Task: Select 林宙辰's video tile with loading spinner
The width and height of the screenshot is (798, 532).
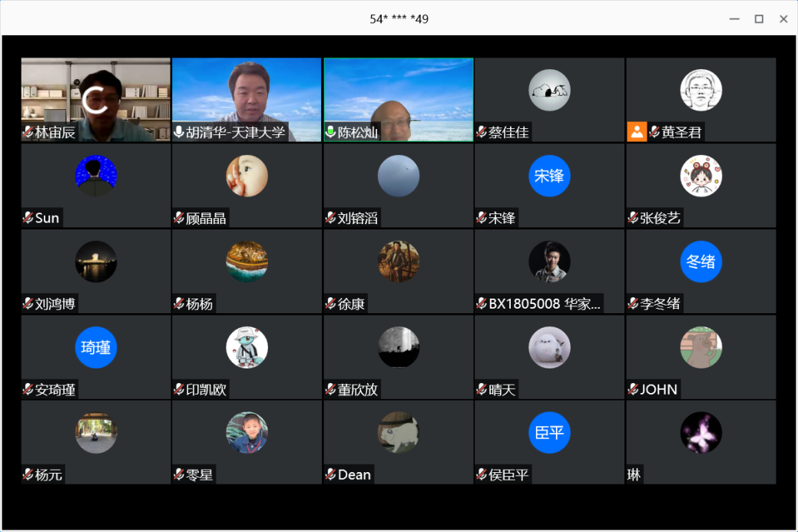Action: [x=95, y=98]
